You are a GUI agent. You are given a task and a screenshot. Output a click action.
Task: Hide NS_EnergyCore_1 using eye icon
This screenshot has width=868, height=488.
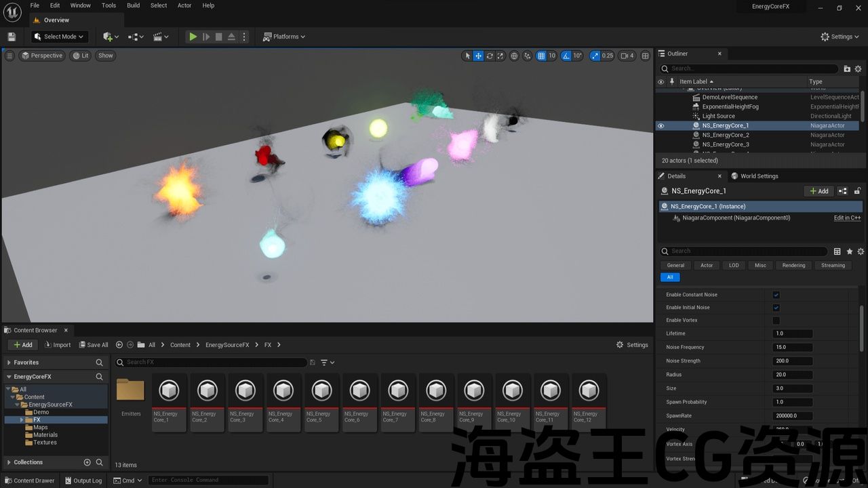point(661,125)
